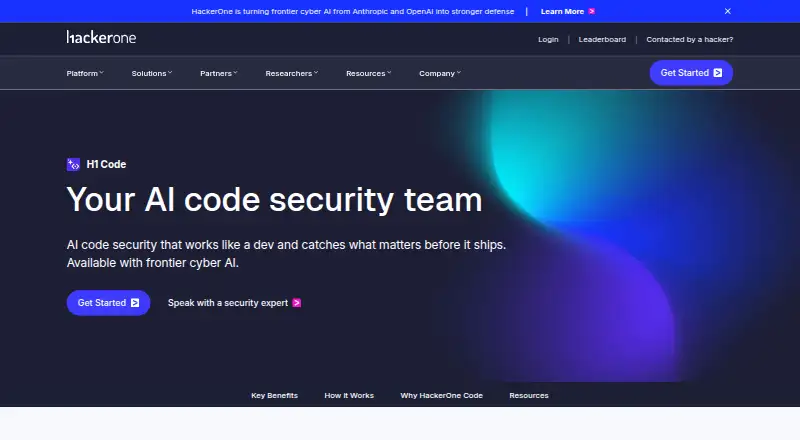Click the hero Get Started button

[x=108, y=303]
